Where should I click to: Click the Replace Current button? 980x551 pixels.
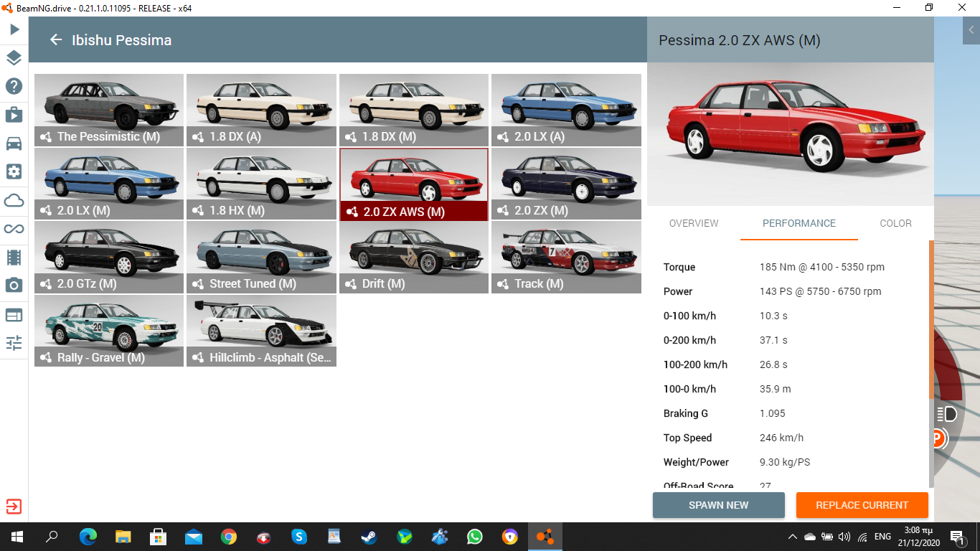coord(862,505)
